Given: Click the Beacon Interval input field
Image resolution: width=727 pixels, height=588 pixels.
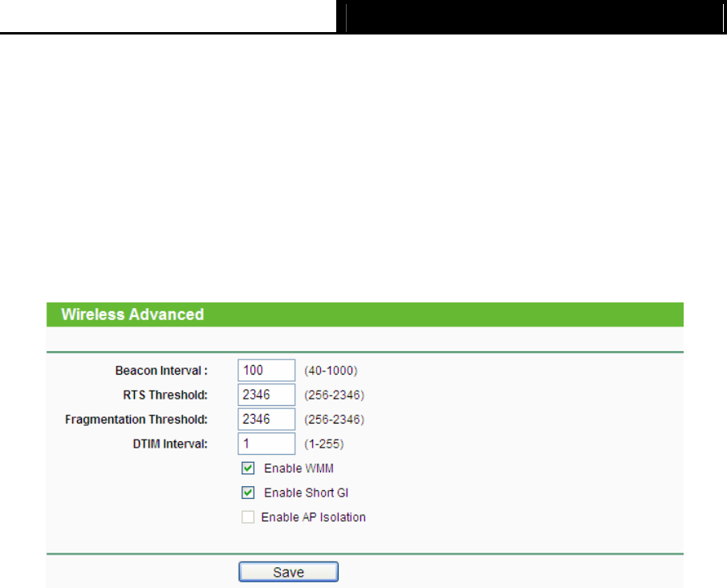Looking at the screenshot, I should 266,371.
